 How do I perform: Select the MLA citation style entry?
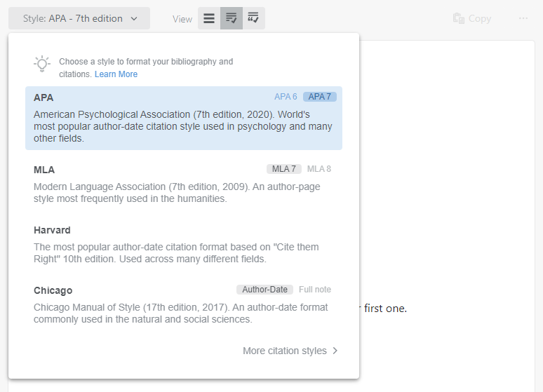click(184, 184)
